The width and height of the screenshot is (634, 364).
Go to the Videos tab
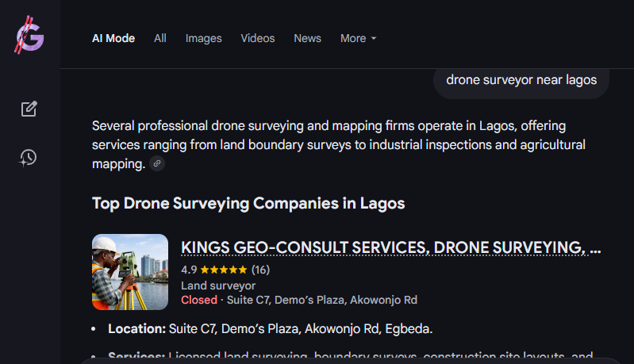258,38
